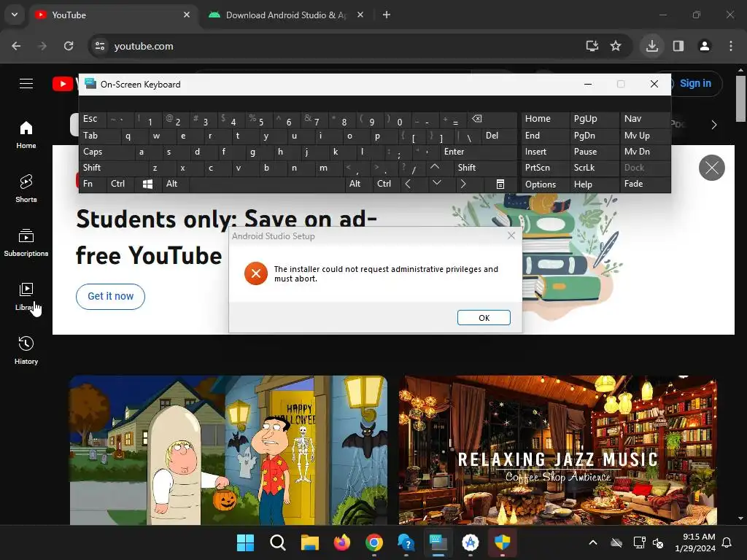Show hidden system tray icons
747x560 pixels.
tap(593, 542)
